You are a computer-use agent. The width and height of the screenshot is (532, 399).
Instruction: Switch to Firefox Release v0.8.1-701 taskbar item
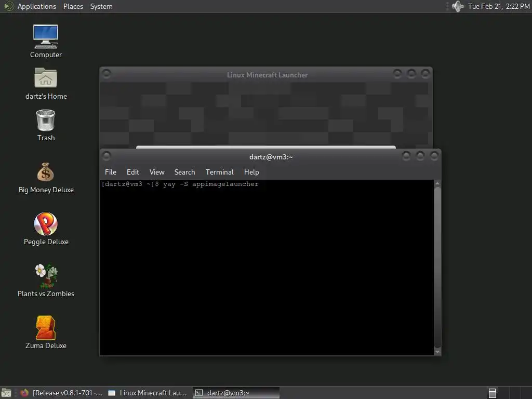click(61, 393)
